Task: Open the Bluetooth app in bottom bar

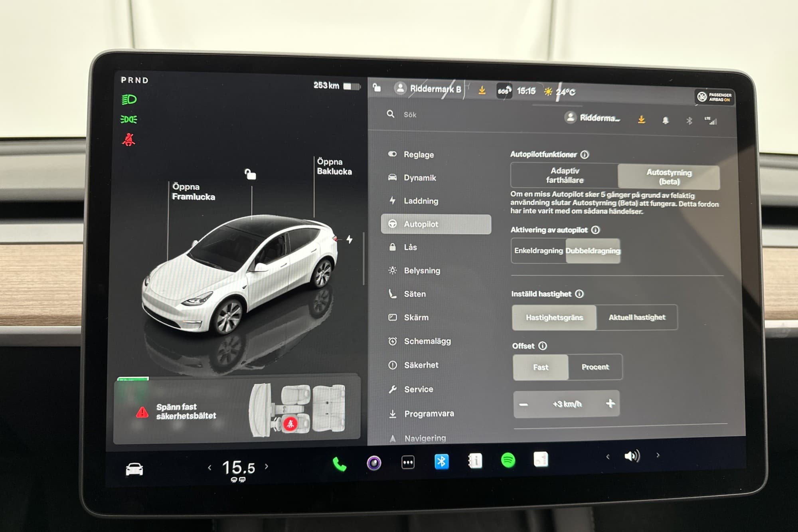Action: (x=441, y=462)
